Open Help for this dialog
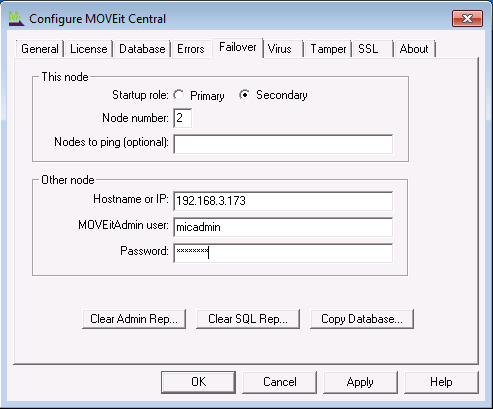 pos(441,382)
